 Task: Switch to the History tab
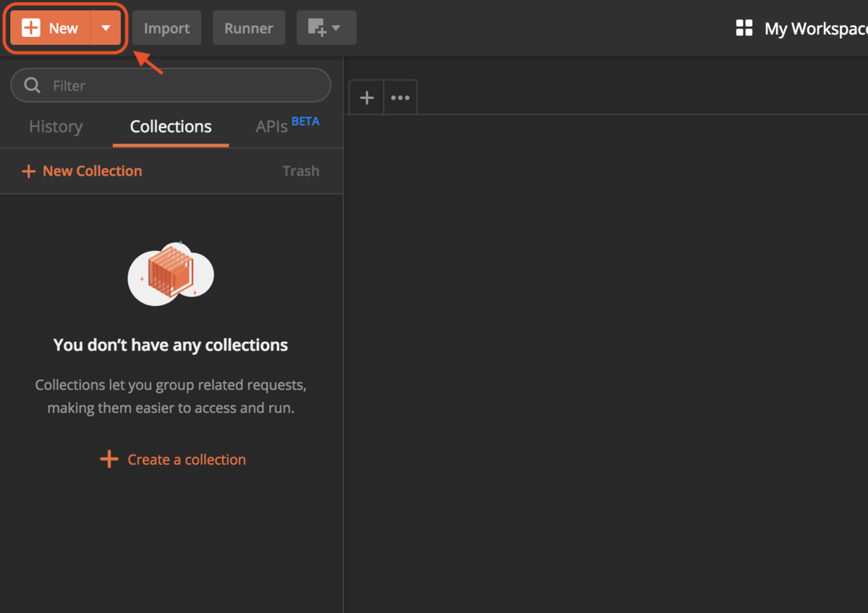tap(56, 127)
